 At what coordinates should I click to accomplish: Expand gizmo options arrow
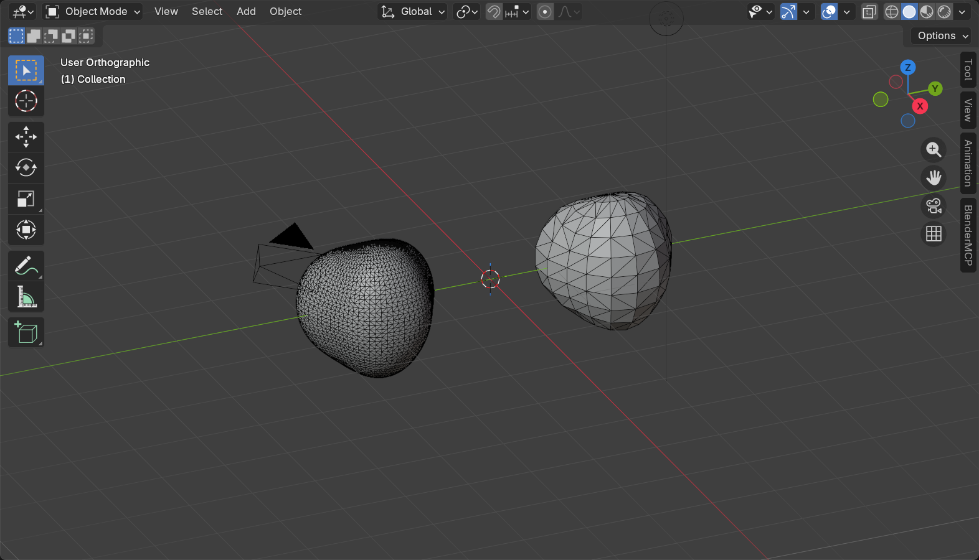806,12
